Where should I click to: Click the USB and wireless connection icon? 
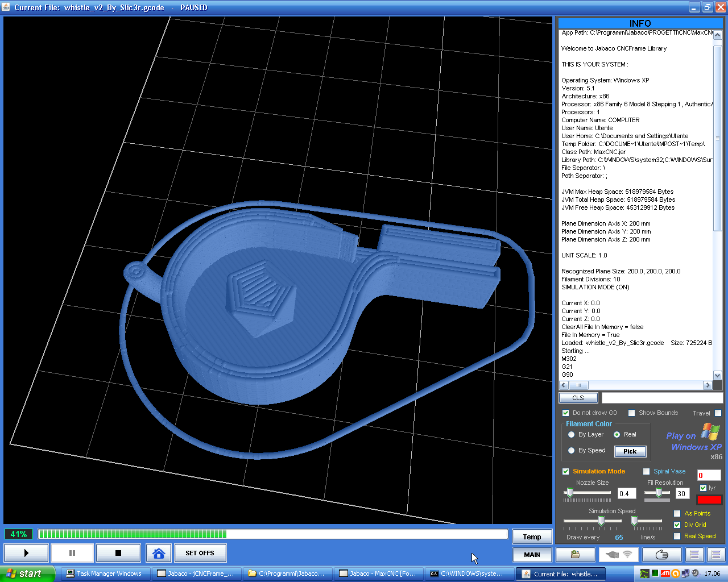tap(619, 555)
